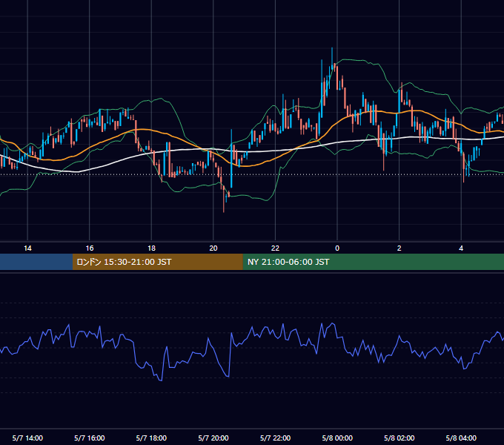The width and height of the screenshot is (504, 445).
Task: Click the 22 hour label on time axis
Action: pyautogui.click(x=276, y=248)
